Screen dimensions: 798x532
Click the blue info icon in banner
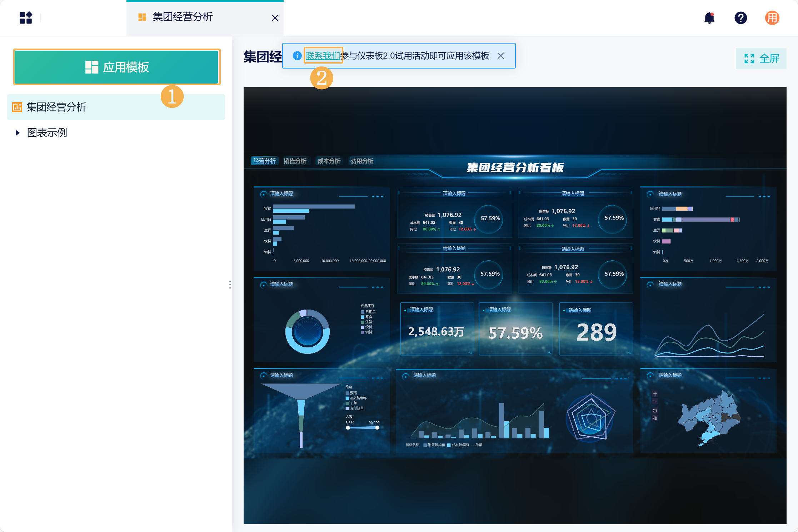click(297, 56)
